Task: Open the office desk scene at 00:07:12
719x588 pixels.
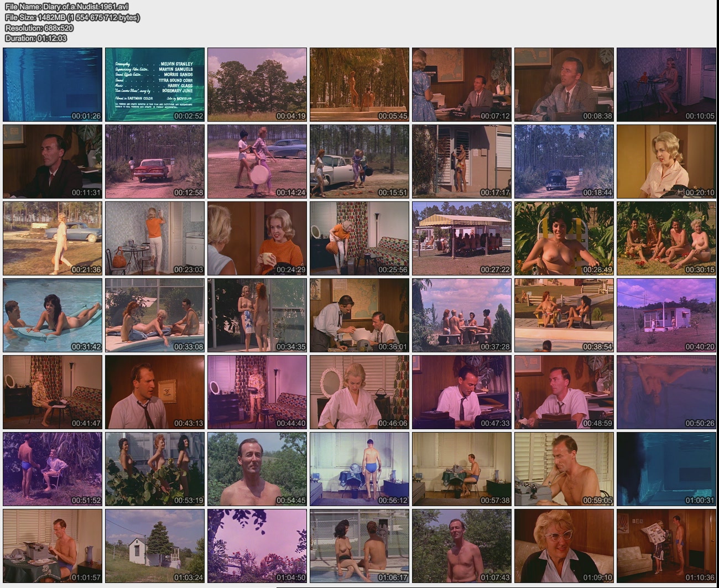Action: pyautogui.click(x=461, y=84)
